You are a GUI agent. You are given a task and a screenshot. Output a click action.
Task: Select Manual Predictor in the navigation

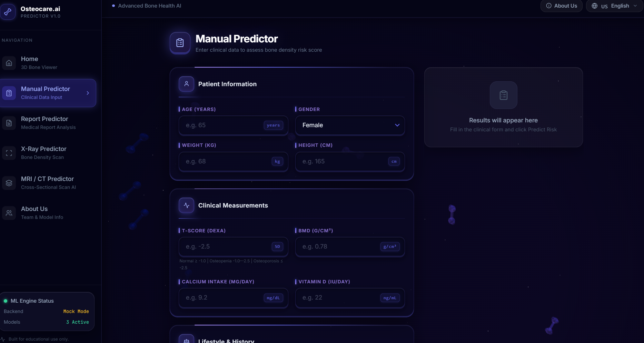[x=48, y=93]
